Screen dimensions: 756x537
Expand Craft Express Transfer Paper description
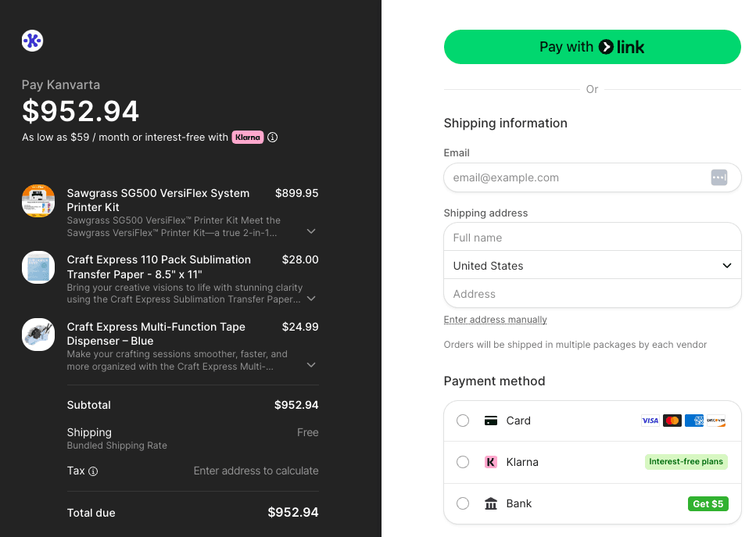coord(311,299)
